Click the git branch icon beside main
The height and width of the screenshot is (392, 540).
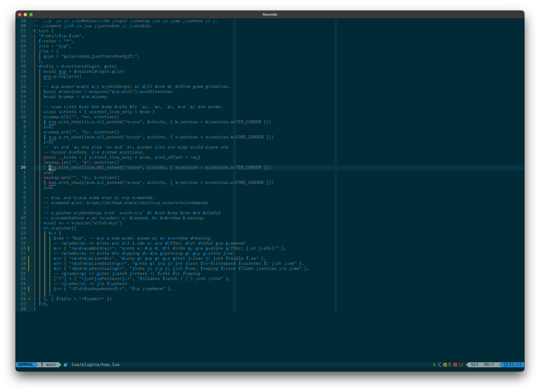pyautogui.click(x=42, y=364)
